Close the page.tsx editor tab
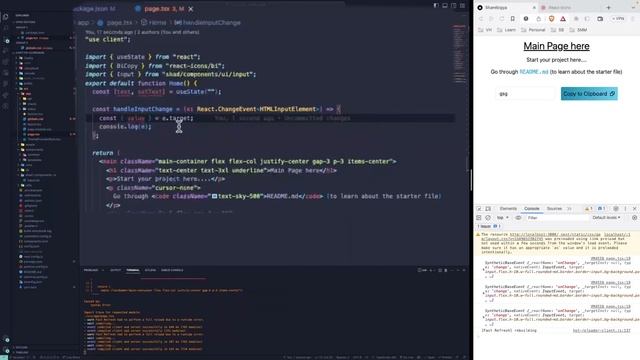640x360 pixels. coord(191,9)
